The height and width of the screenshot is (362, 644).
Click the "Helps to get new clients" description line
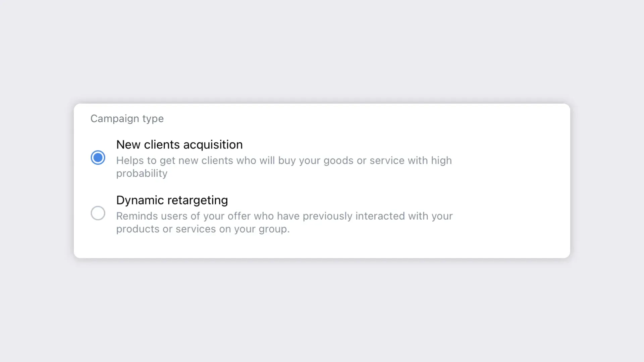[284, 161]
